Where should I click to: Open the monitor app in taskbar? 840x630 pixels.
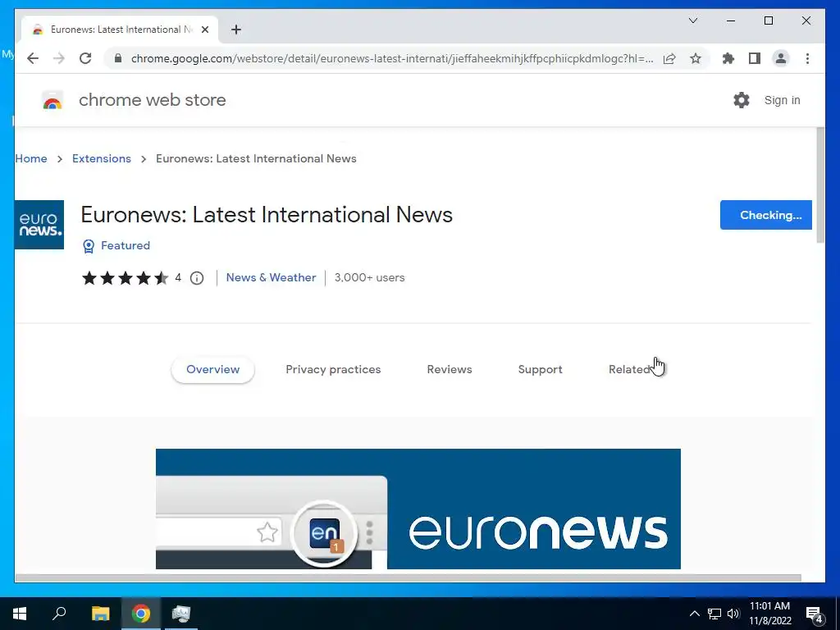click(181, 614)
